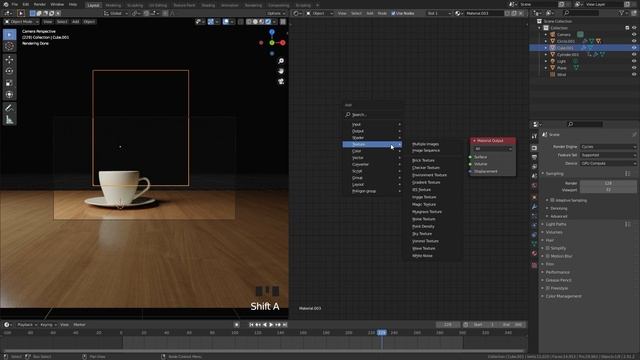Open the Render menu
The height and width of the screenshot is (360, 640).
(x=40, y=4)
